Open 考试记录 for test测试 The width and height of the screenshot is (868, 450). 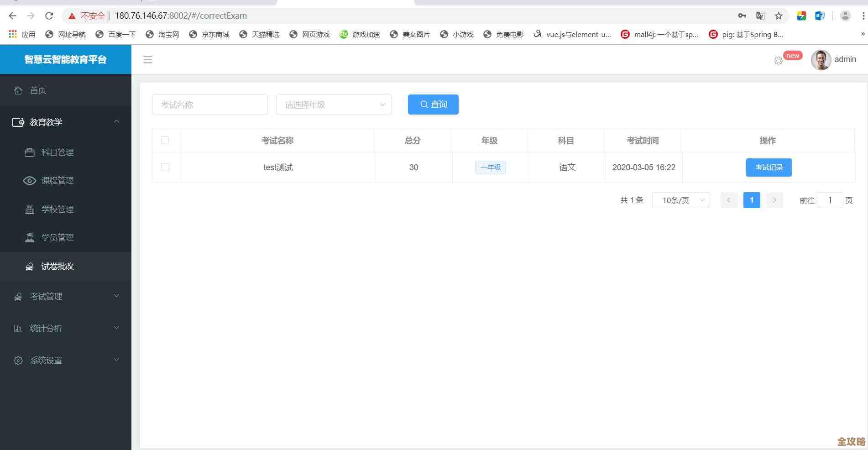pos(769,167)
